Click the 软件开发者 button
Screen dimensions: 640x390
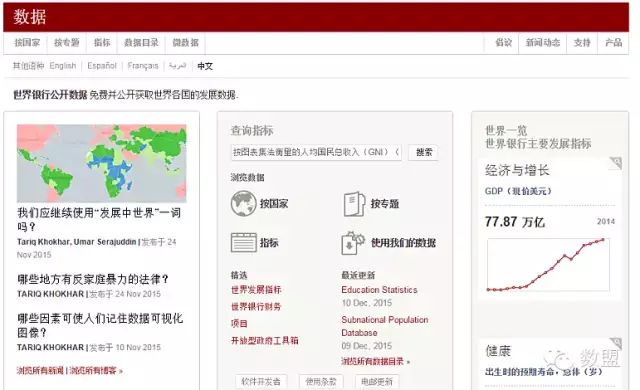(261, 381)
